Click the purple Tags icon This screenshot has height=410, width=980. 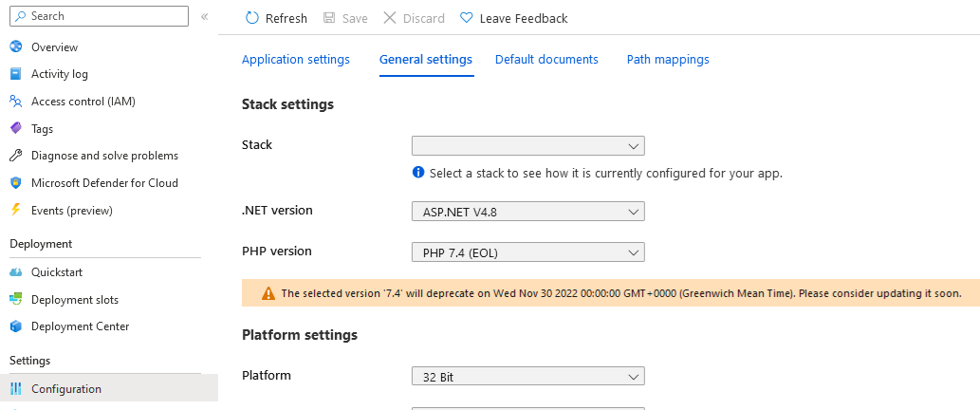16,128
